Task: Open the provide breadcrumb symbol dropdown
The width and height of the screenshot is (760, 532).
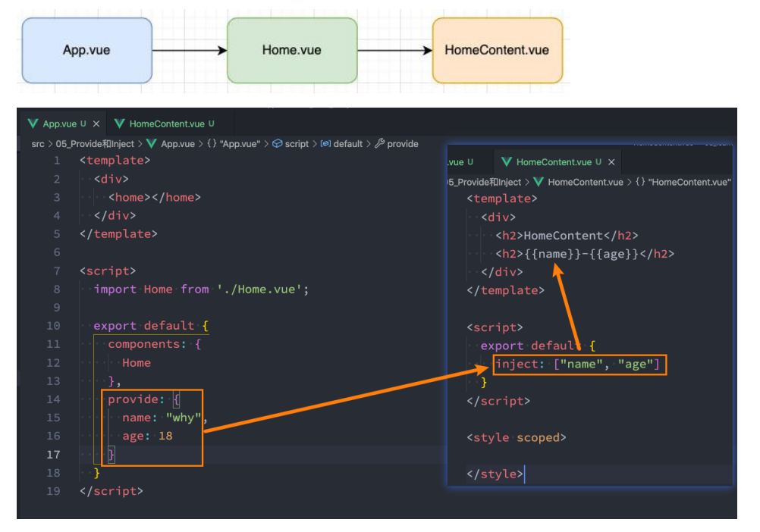Action: pos(402,143)
